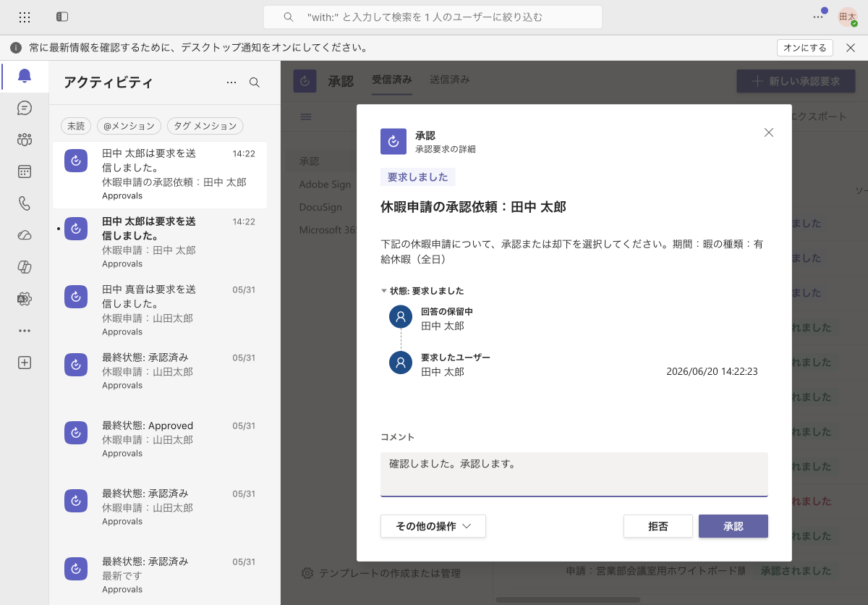Select 承認 in the Approvals side list
Viewport: 868px width, 605px height.
pos(310,161)
